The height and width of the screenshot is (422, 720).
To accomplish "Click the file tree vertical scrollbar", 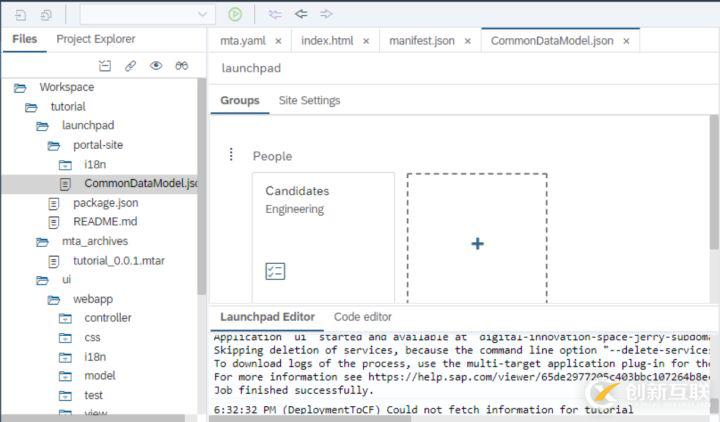I will coord(202,186).
